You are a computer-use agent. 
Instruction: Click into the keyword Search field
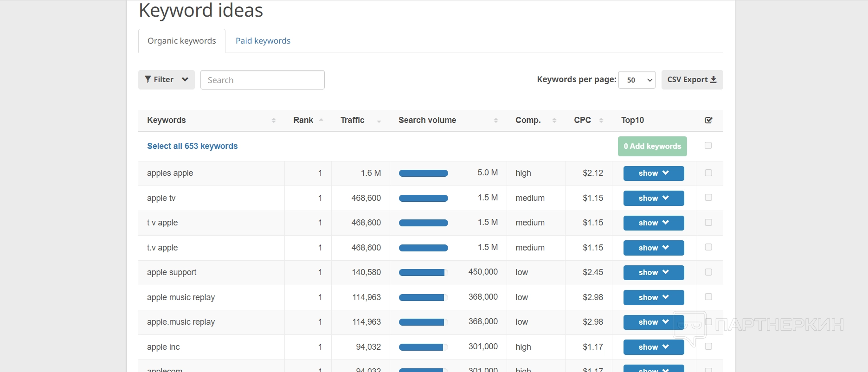(262, 80)
